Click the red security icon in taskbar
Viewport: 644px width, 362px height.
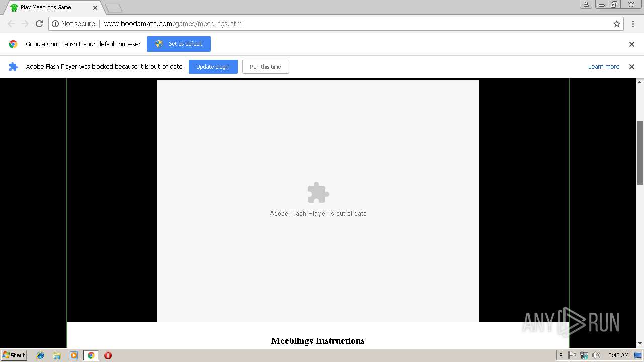pyautogui.click(x=108, y=355)
